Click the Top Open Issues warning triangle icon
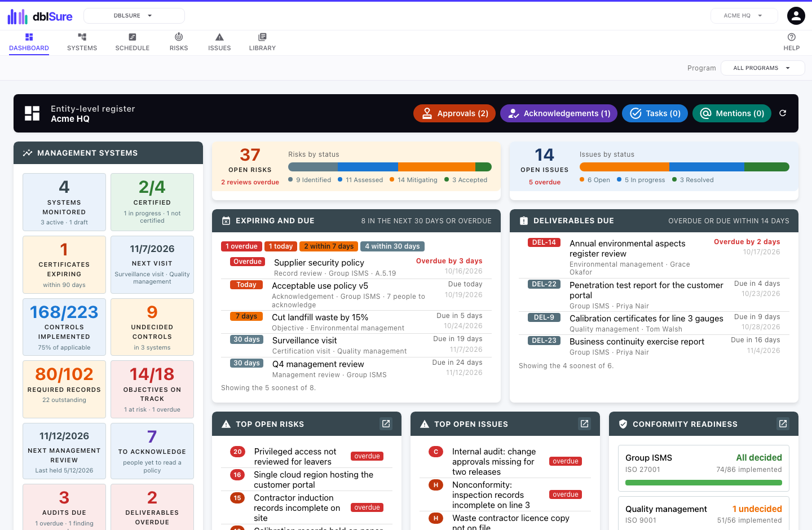The height and width of the screenshot is (530, 812). click(x=425, y=424)
